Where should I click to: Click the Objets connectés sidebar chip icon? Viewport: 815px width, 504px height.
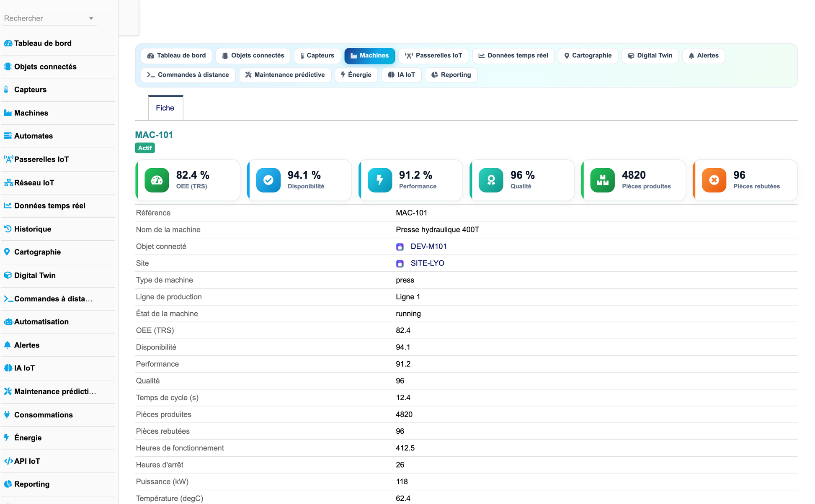coord(8,67)
